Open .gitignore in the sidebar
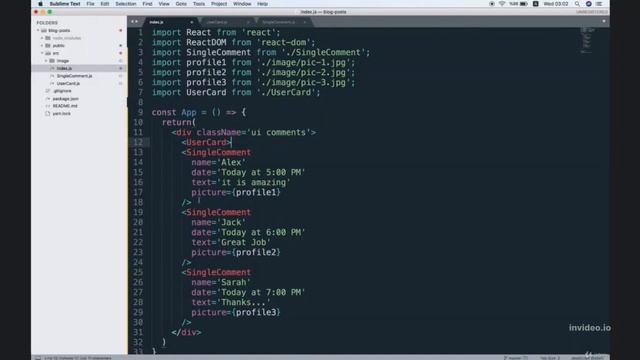Viewport: 640px width, 360px height. point(62,91)
